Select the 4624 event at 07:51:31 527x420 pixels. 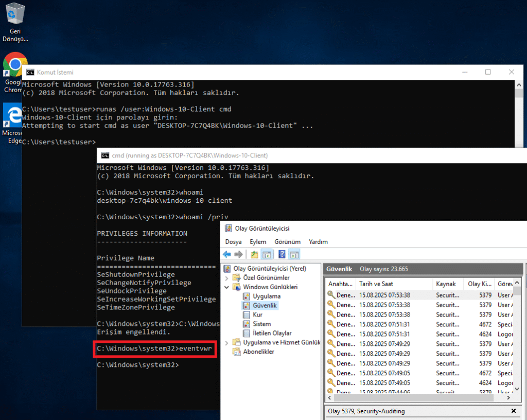(x=419, y=335)
